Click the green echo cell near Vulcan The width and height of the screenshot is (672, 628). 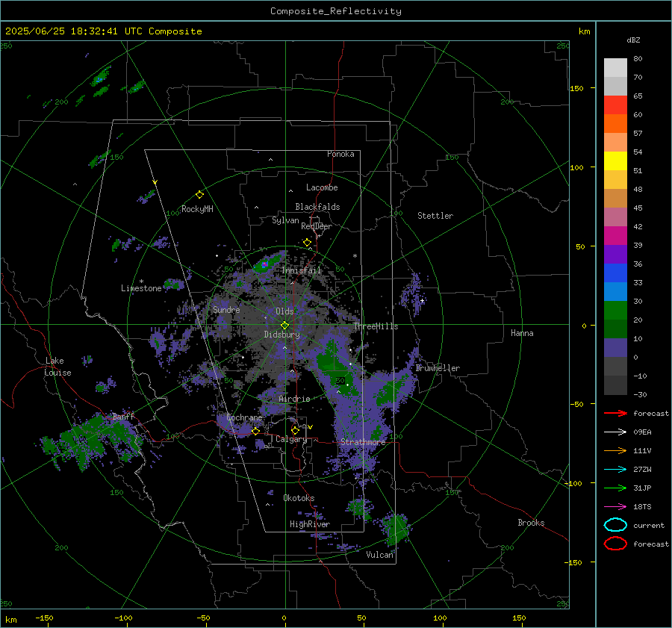398,527
